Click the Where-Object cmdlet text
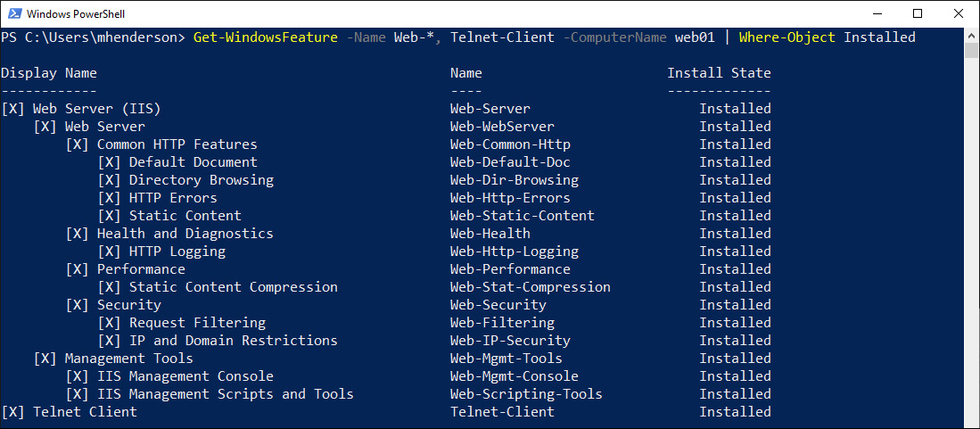 tap(786, 37)
